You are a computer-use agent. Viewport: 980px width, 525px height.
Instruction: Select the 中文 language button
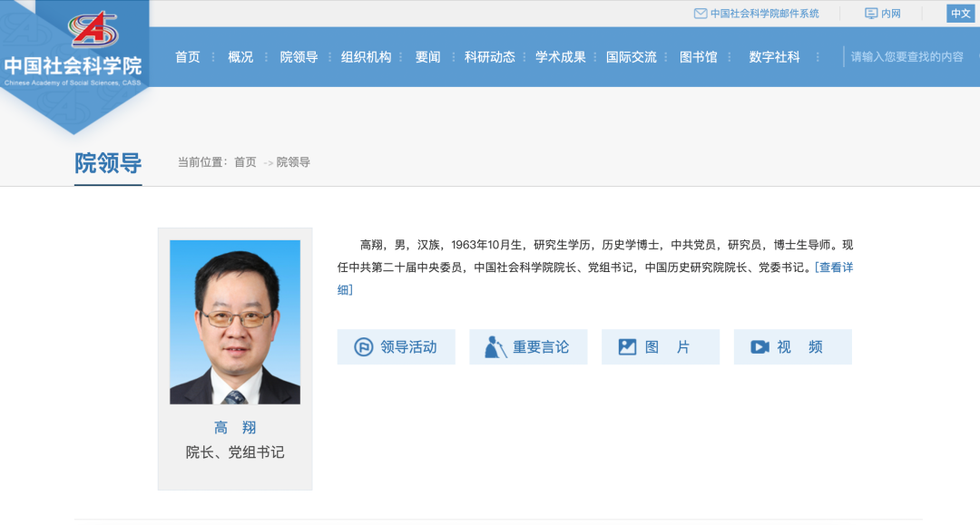click(961, 14)
